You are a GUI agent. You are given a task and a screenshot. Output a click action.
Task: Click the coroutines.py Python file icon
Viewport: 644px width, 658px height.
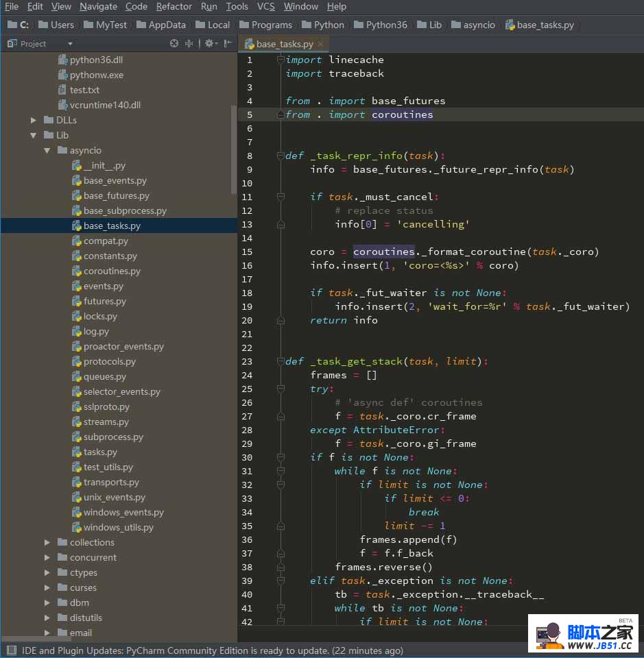(x=76, y=271)
